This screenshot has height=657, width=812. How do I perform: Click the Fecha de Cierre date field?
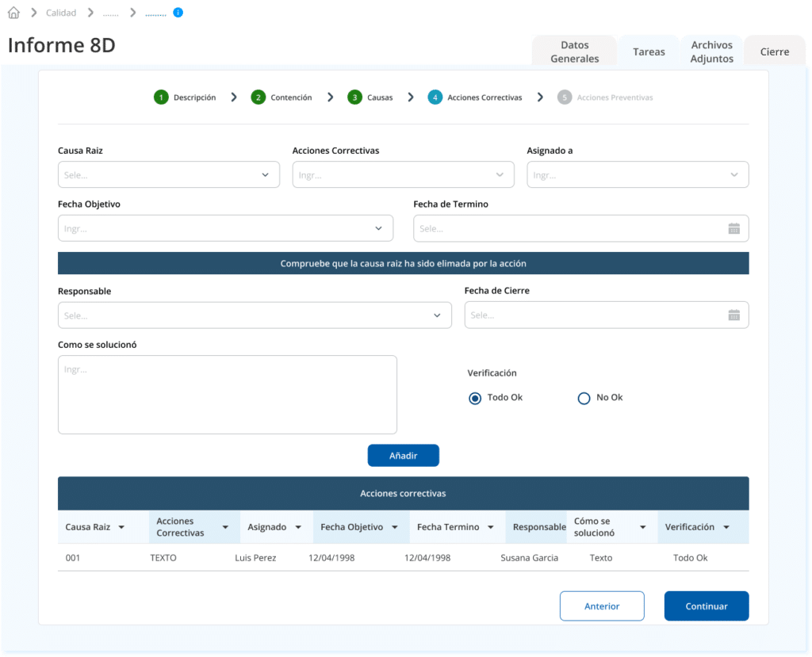[x=607, y=315]
